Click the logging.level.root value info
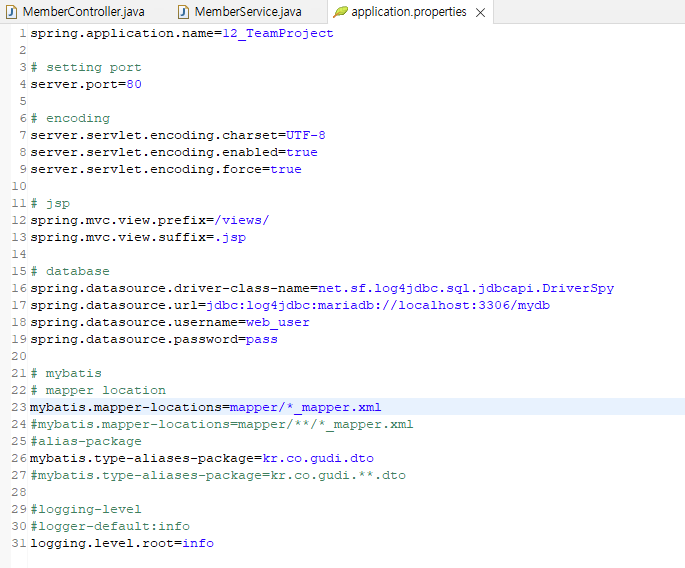 (x=198, y=543)
